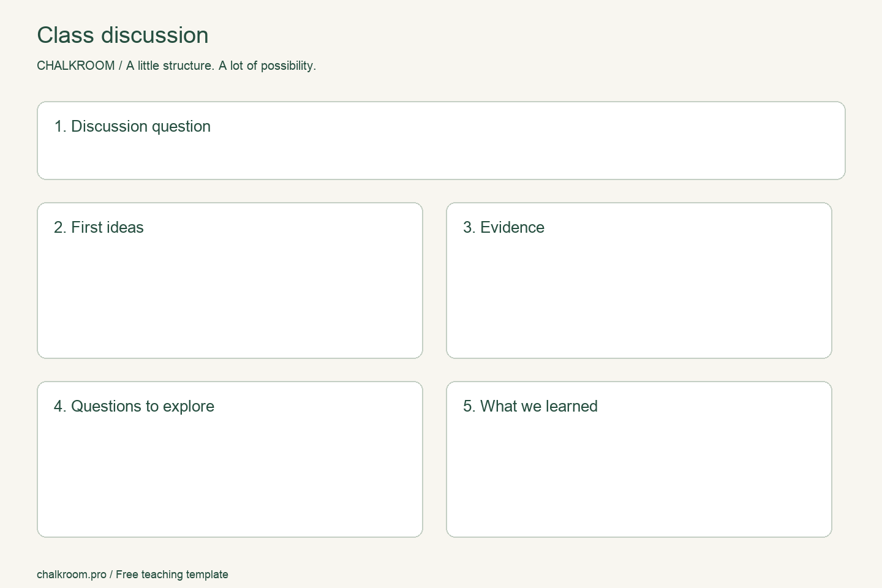Select the CHALKROOM tagline text
The width and height of the screenshot is (882, 588).
click(x=176, y=66)
